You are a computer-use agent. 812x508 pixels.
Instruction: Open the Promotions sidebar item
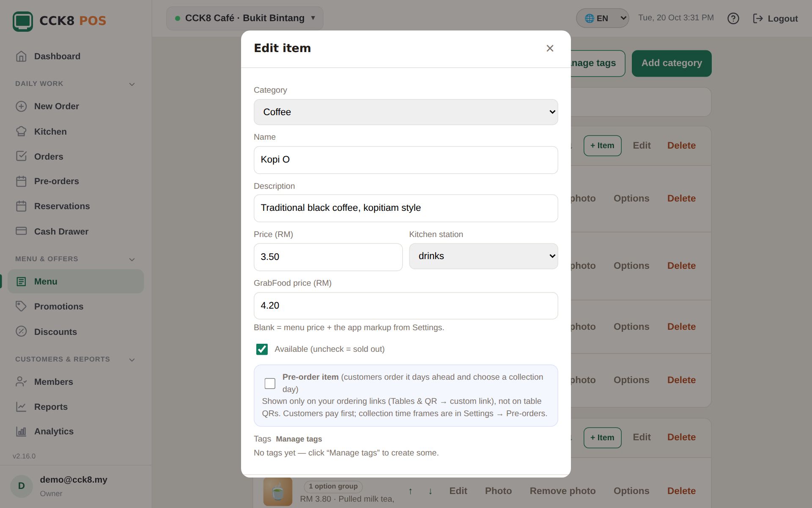[76, 306]
